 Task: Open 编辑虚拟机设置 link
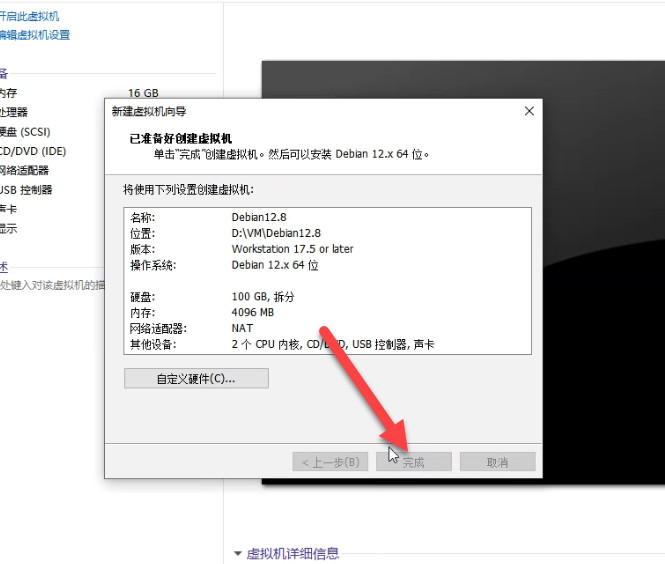click(35, 35)
